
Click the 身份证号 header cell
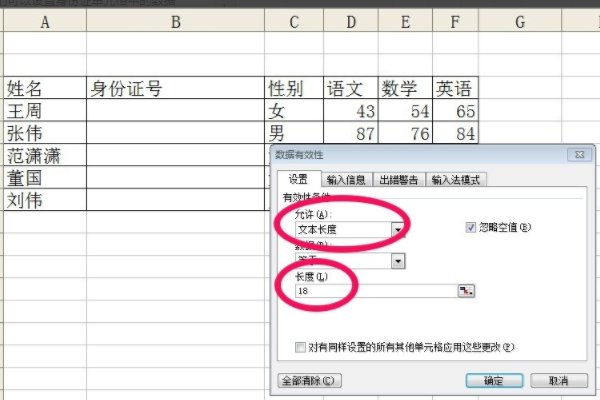(176, 88)
